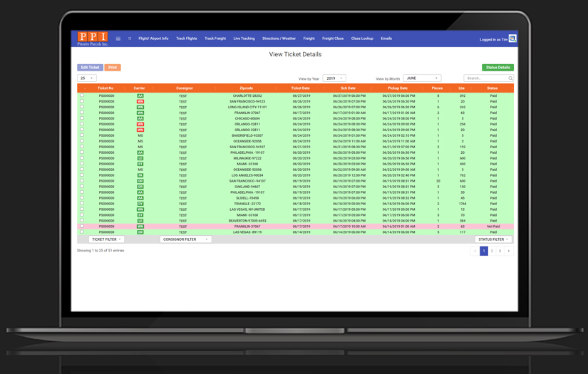Click AA carrier badge in Chicago-60604 row
Image resolution: width=588 pixels, height=374 pixels.
(x=140, y=118)
